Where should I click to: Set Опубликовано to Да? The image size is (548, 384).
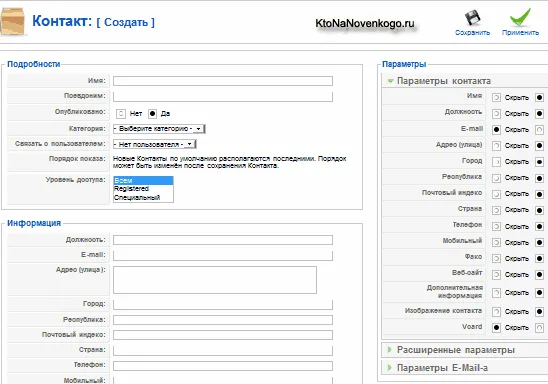coord(152,114)
